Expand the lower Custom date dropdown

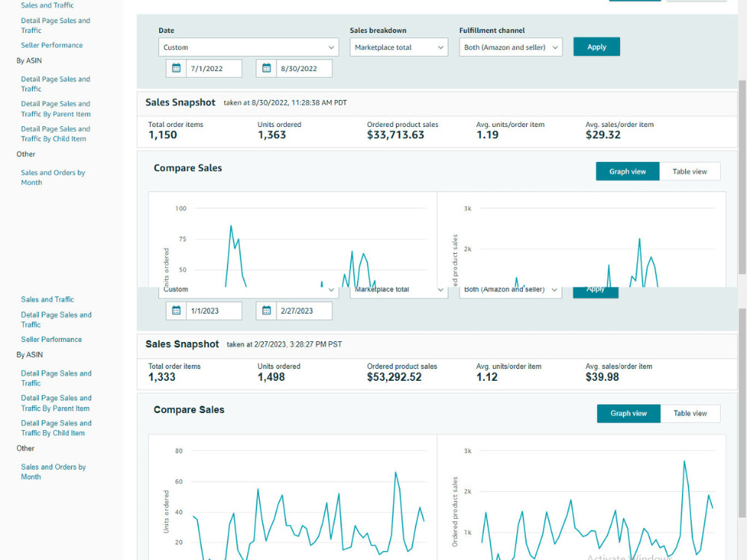click(249, 292)
